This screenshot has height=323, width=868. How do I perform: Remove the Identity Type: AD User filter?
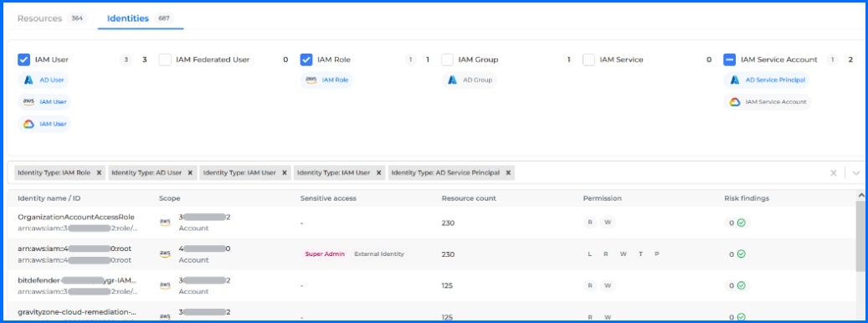pos(190,173)
